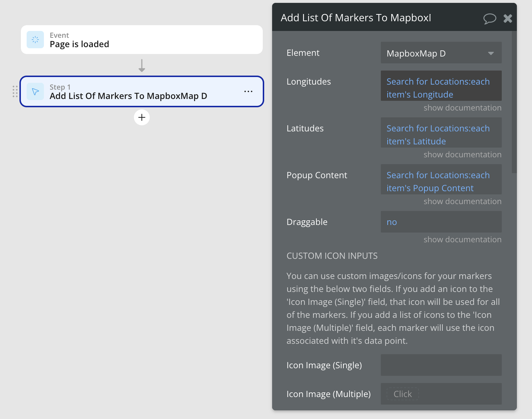Show documentation for Popup Content
The image size is (532, 419).
click(x=462, y=202)
